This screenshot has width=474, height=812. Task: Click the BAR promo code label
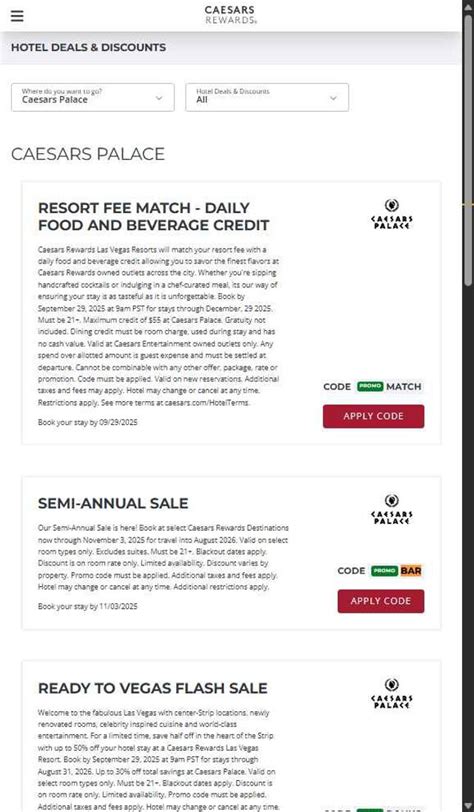411,571
